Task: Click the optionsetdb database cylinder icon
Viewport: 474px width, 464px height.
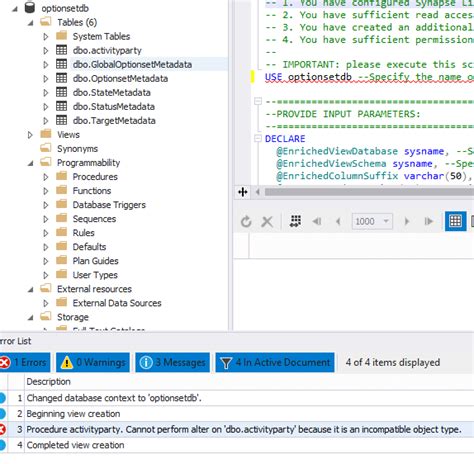Action: pos(30,8)
